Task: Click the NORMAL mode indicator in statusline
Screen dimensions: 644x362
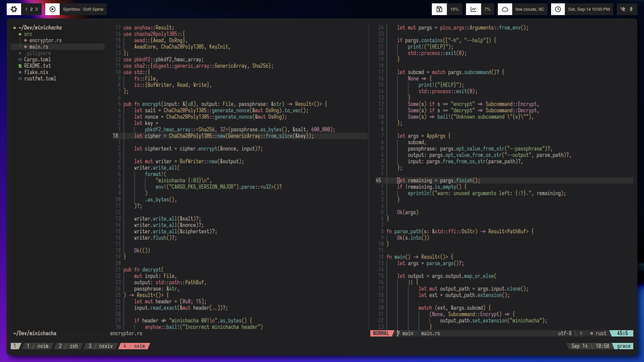Action: 381,333
